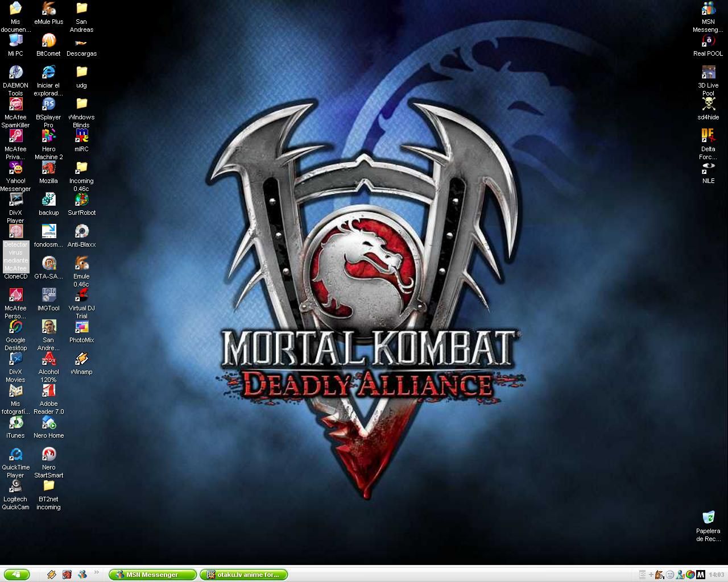This screenshot has height=582, width=728.
Task: Click the taskbar clock showing 14:03
Action: [716, 575]
